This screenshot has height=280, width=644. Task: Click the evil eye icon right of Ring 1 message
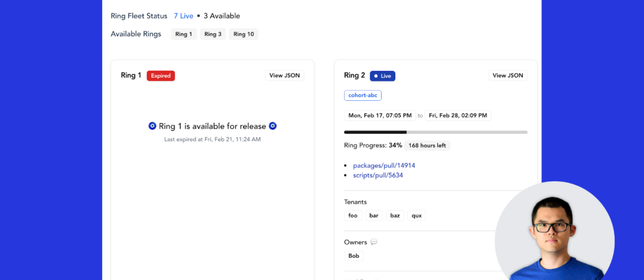click(272, 126)
